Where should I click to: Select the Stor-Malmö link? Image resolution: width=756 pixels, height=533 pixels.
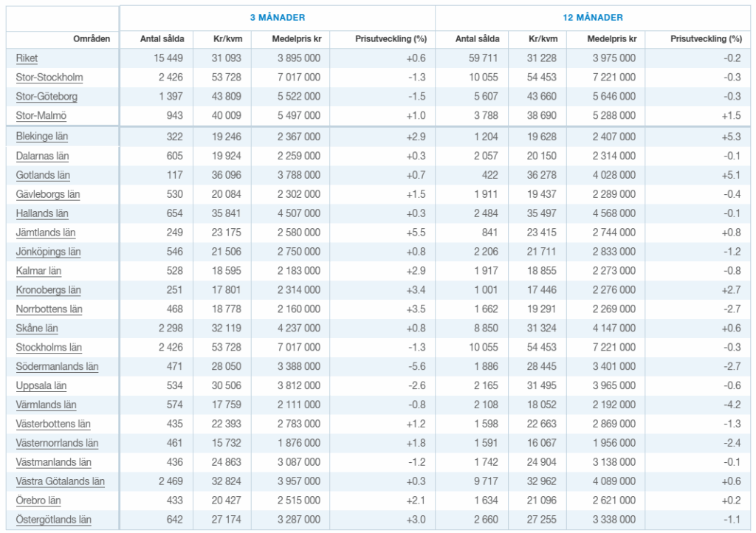pos(41,116)
